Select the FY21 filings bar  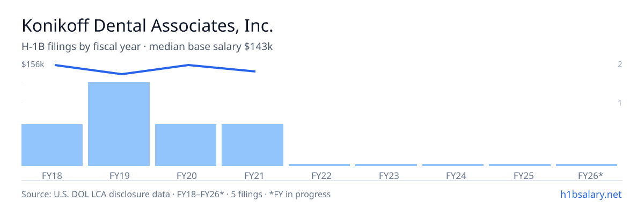coord(252,145)
